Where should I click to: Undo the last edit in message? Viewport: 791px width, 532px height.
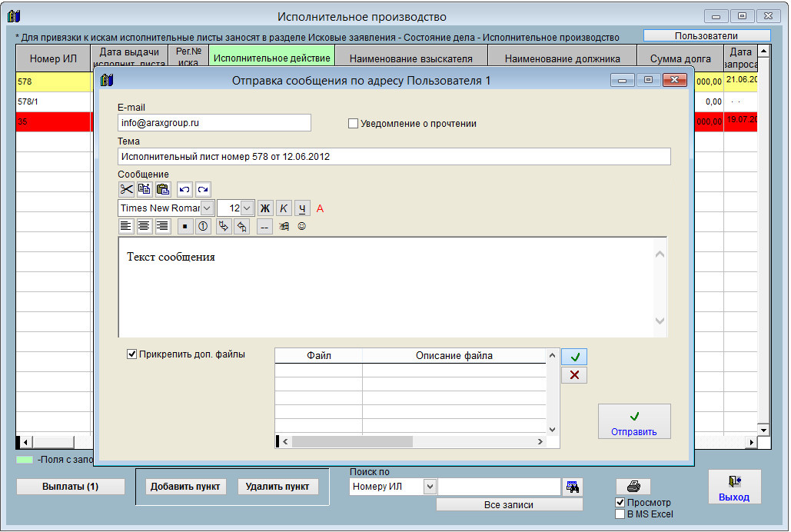184,189
